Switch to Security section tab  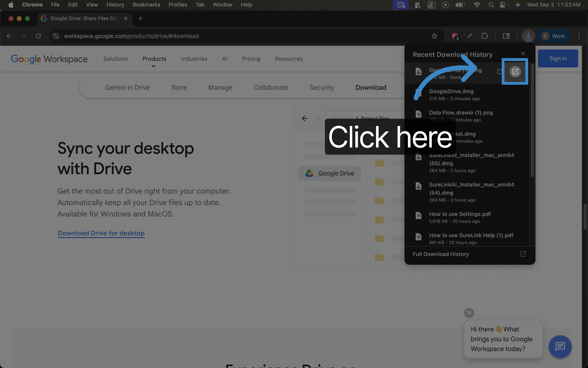tap(322, 88)
